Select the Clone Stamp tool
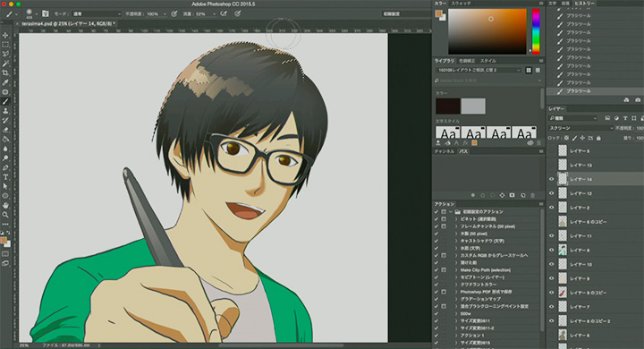 point(5,111)
